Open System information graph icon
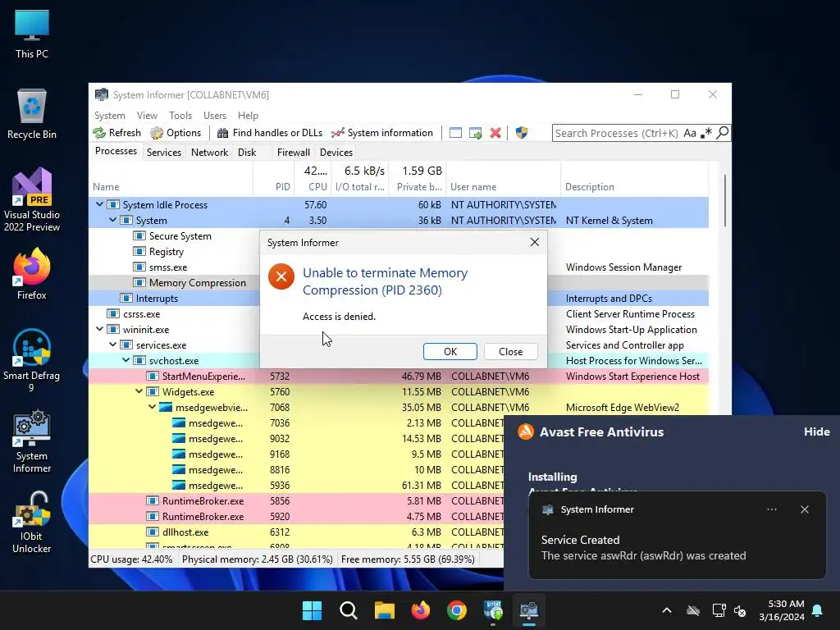Viewport: 840px width, 630px height. 337,133
